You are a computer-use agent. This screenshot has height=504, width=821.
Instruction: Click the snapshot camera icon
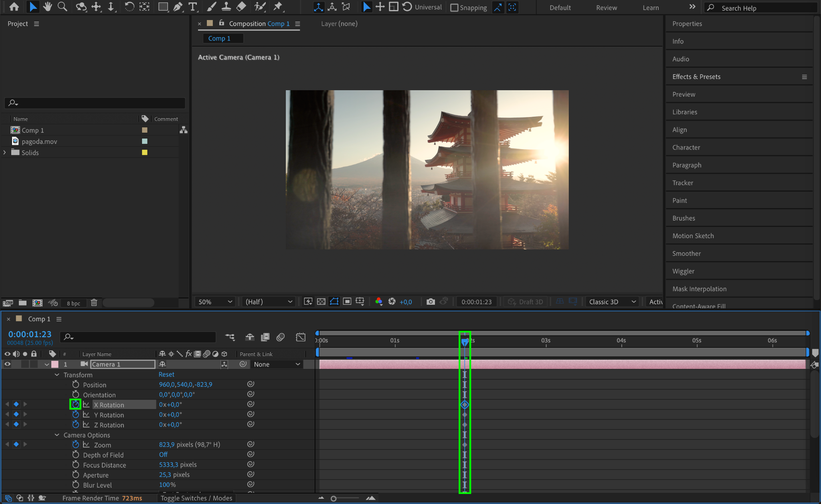point(431,302)
